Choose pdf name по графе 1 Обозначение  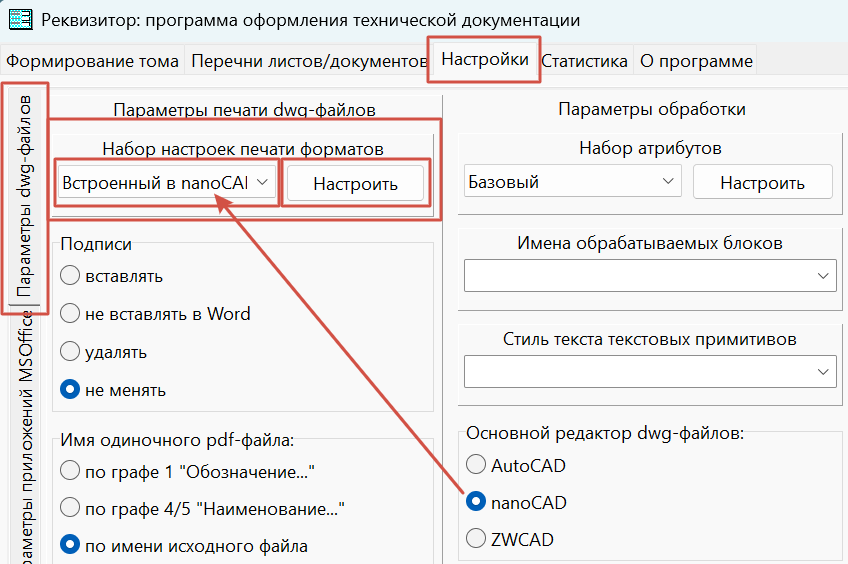187,471
